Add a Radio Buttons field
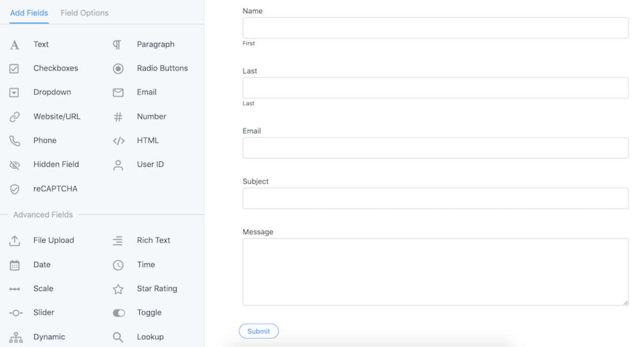The height and width of the screenshot is (347, 644). 162,69
